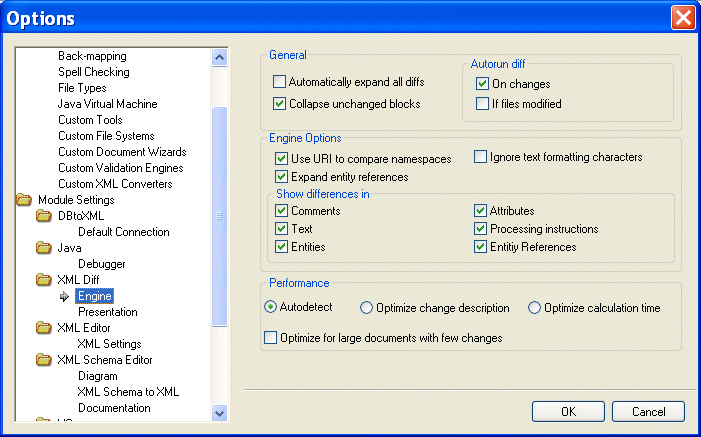Click the DBtoXML folder icon

point(44,216)
